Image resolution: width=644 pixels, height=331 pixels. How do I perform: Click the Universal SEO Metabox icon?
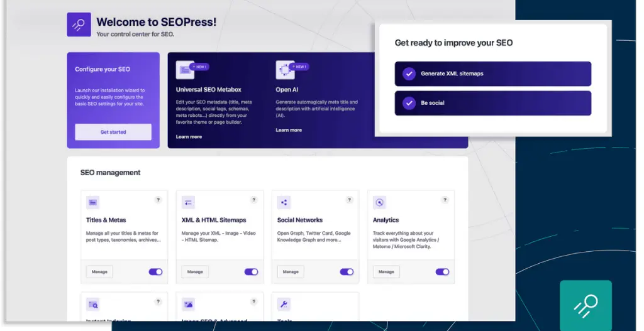pos(185,70)
